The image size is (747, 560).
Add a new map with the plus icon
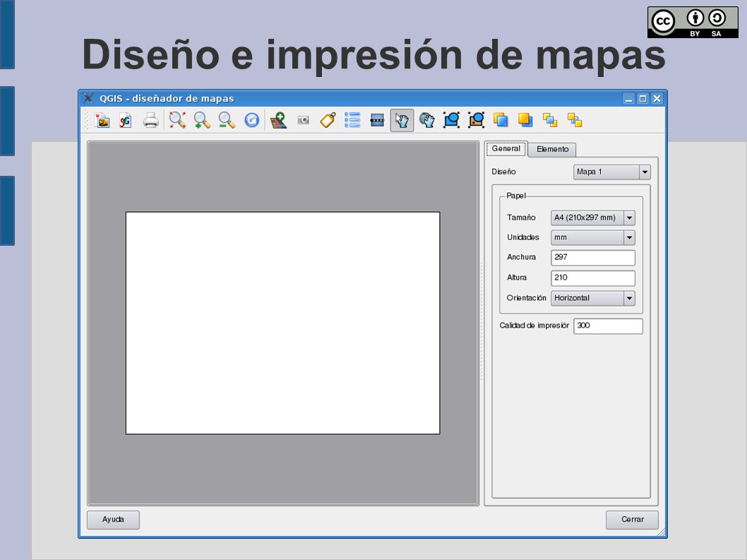pyautogui.click(x=278, y=121)
